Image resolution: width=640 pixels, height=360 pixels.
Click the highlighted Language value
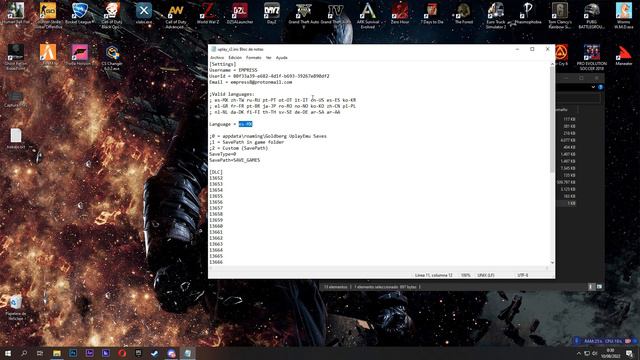pyautogui.click(x=245, y=124)
